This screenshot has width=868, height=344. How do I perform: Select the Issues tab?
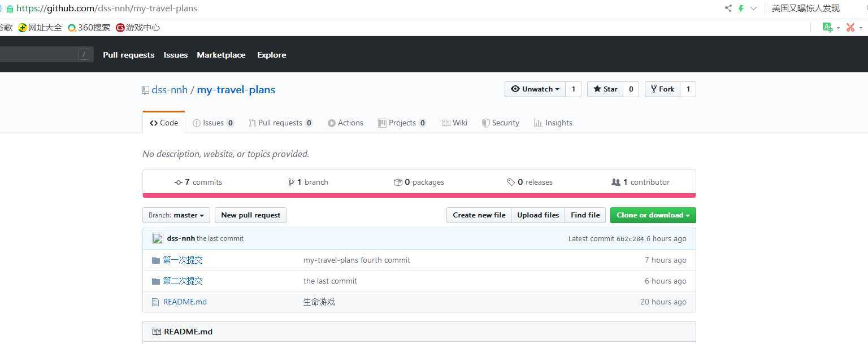click(x=214, y=123)
